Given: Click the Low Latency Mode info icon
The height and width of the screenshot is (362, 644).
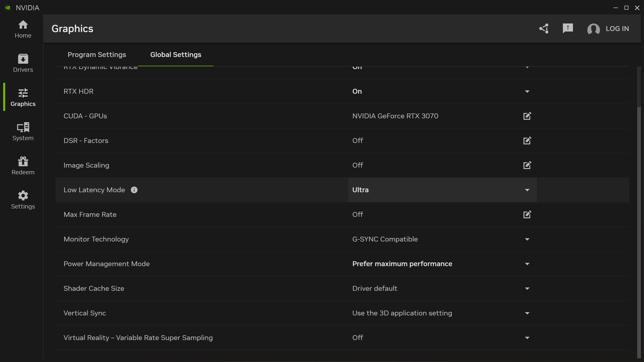Looking at the screenshot, I should (134, 190).
